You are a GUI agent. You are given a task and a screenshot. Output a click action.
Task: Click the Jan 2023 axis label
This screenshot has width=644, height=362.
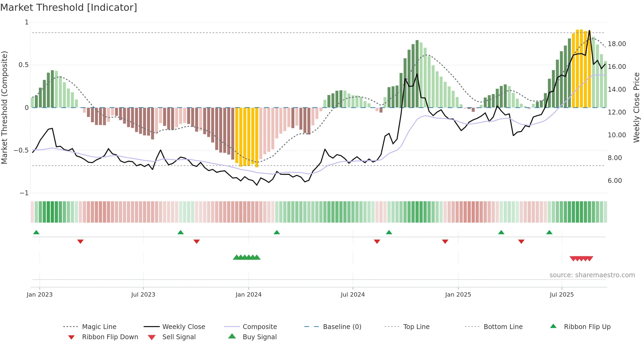pyautogui.click(x=40, y=294)
